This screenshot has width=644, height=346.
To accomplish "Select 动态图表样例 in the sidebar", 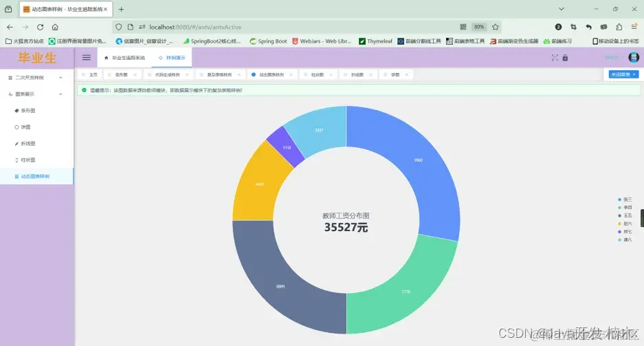I will [x=37, y=176].
